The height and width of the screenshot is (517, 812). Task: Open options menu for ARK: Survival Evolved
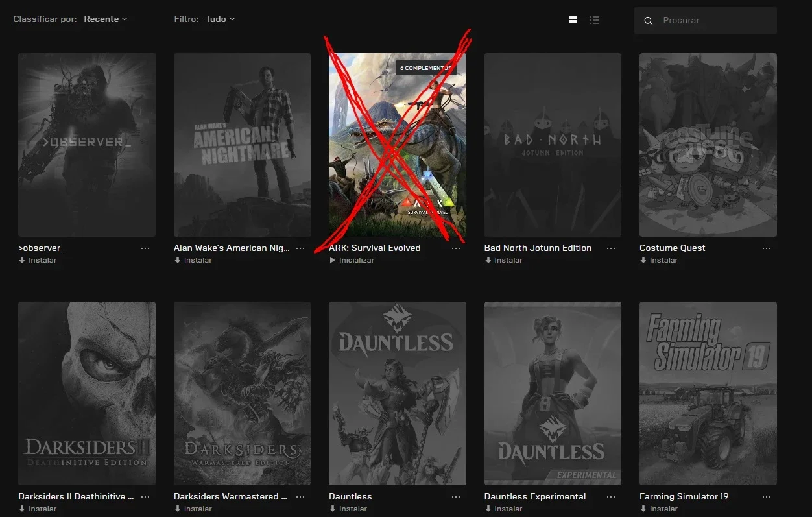click(456, 248)
